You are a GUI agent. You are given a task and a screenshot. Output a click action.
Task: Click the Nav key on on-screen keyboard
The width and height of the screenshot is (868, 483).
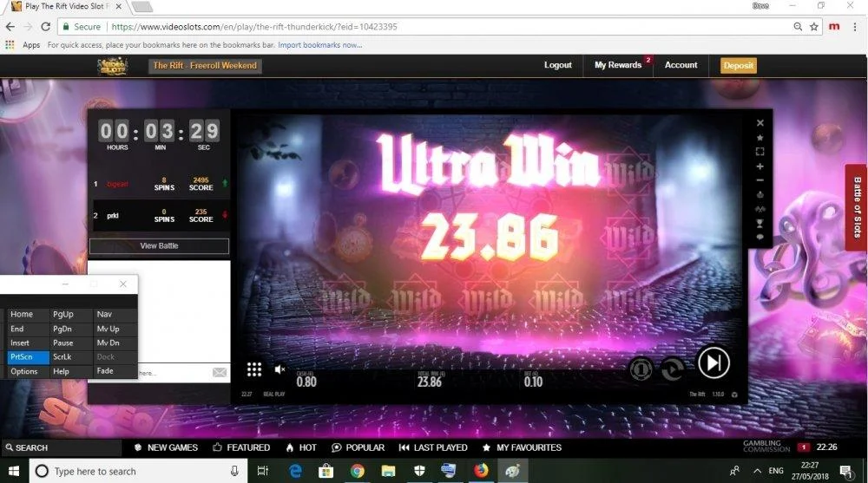point(115,314)
